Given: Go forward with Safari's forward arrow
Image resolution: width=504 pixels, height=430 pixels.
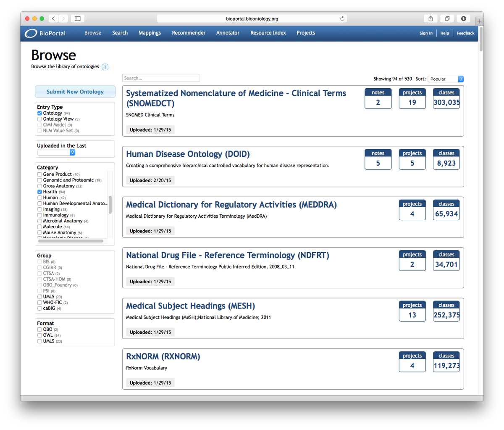Looking at the screenshot, I should coord(63,18).
